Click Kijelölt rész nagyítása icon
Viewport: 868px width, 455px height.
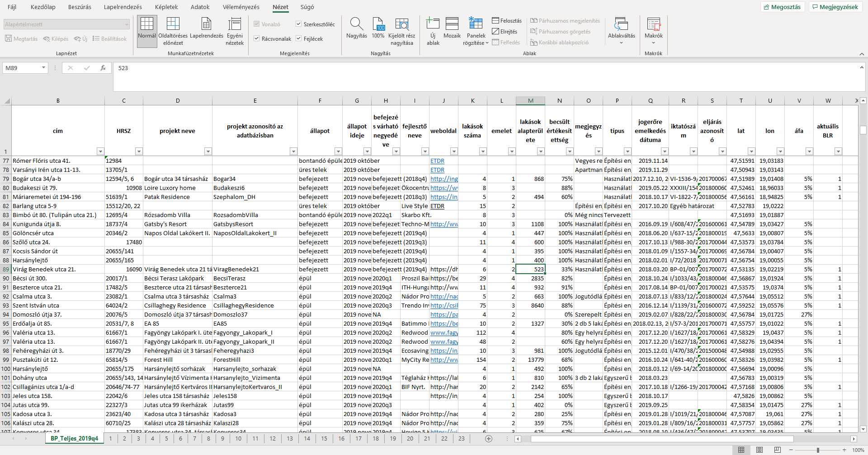(401, 25)
